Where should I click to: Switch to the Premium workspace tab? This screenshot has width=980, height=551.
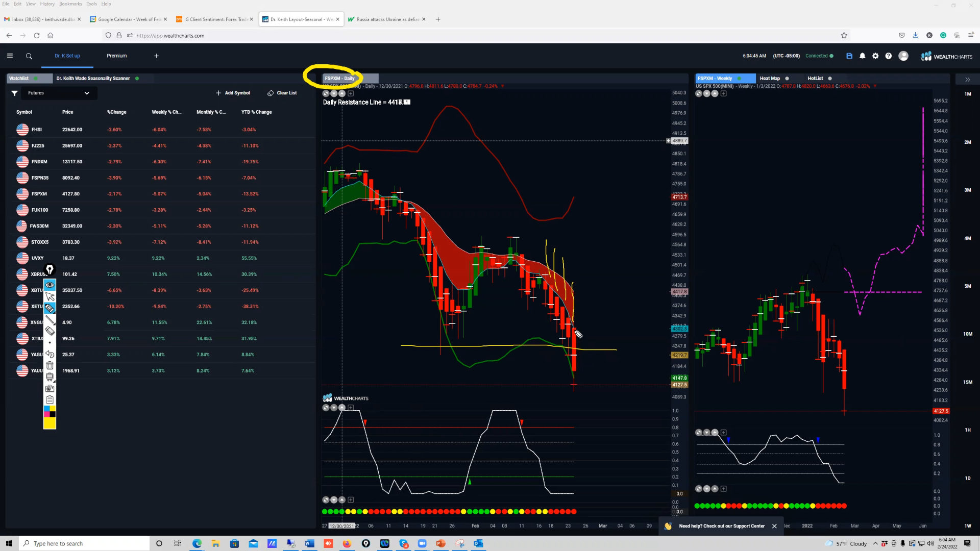(x=117, y=56)
